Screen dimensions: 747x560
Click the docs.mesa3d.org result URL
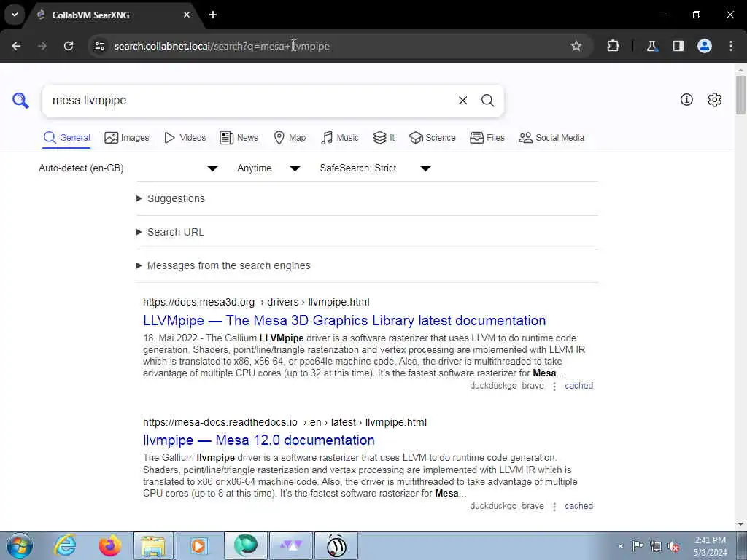pyautogui.click(x=256, y=302)
